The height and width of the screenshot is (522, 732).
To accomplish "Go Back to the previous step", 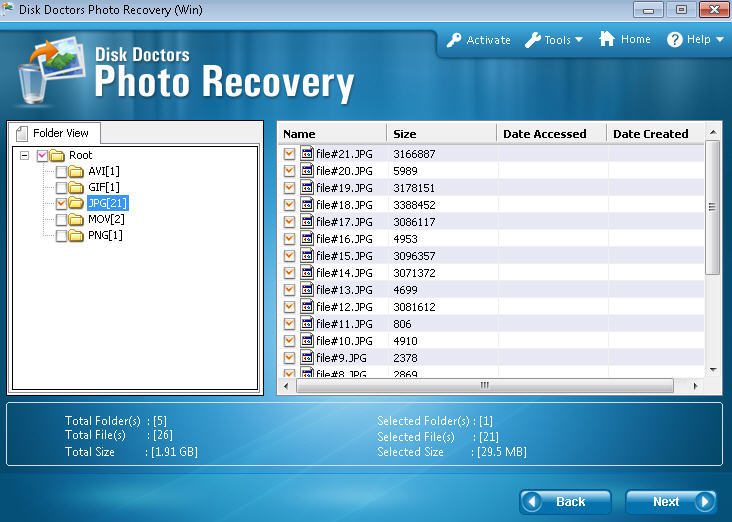I will click(x=565, y=502).
